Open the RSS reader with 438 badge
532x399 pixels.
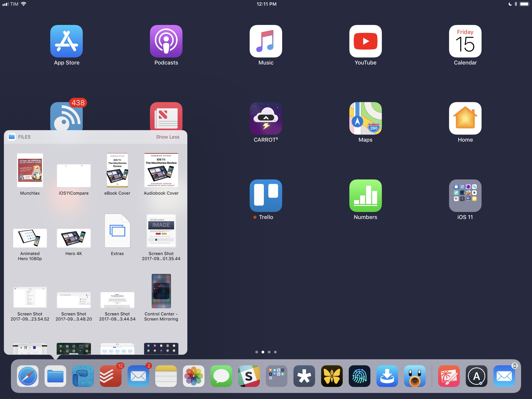pos(66,116)
